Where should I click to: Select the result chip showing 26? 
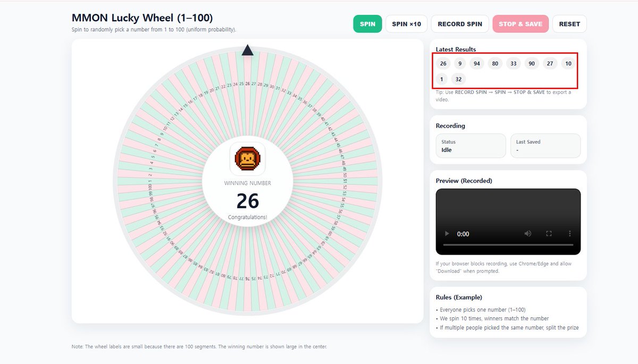(x=443, y=64)
